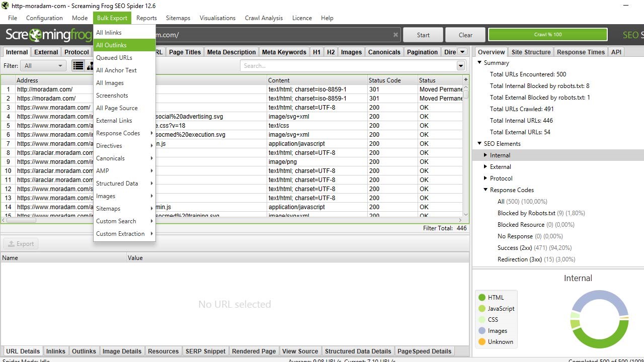Add column with plus icon in table header
This screenshot has width=644, height=362.
pos(465,80)
